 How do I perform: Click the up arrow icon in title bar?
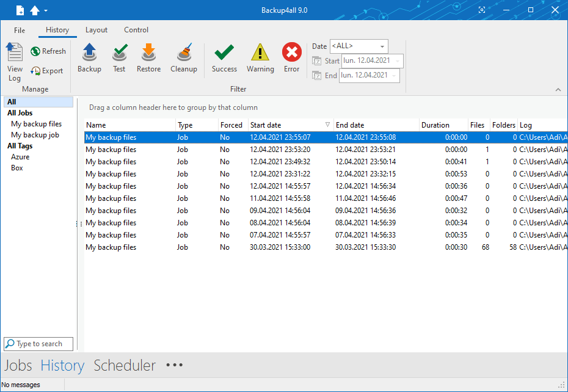click(x=35, y=10)
